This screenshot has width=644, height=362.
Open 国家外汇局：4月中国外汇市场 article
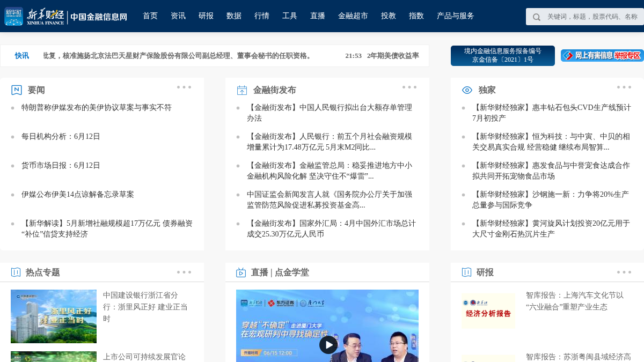coord(331,229)
